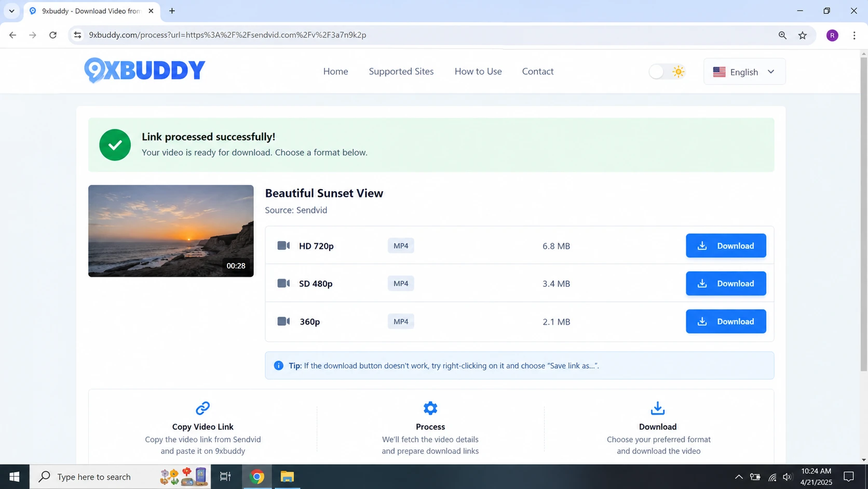Click the Process gear icon
This screenshot has width=868, height=489.
coord(430,408)
